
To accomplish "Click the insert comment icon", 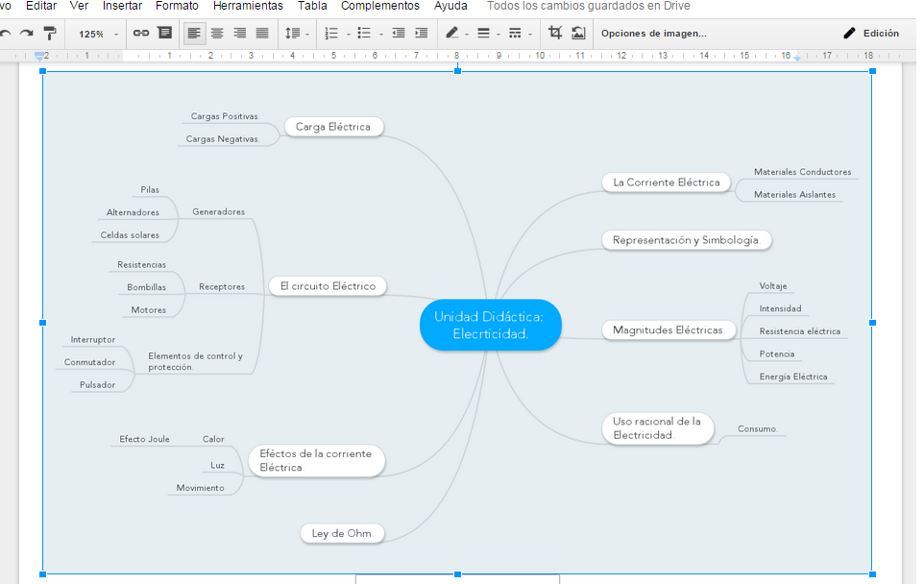I will point(165,33).
